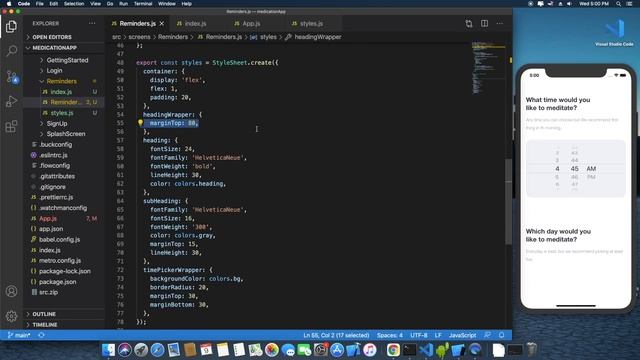Open Music app from the Dock
The image size is (640, 360).
[369, 350]
